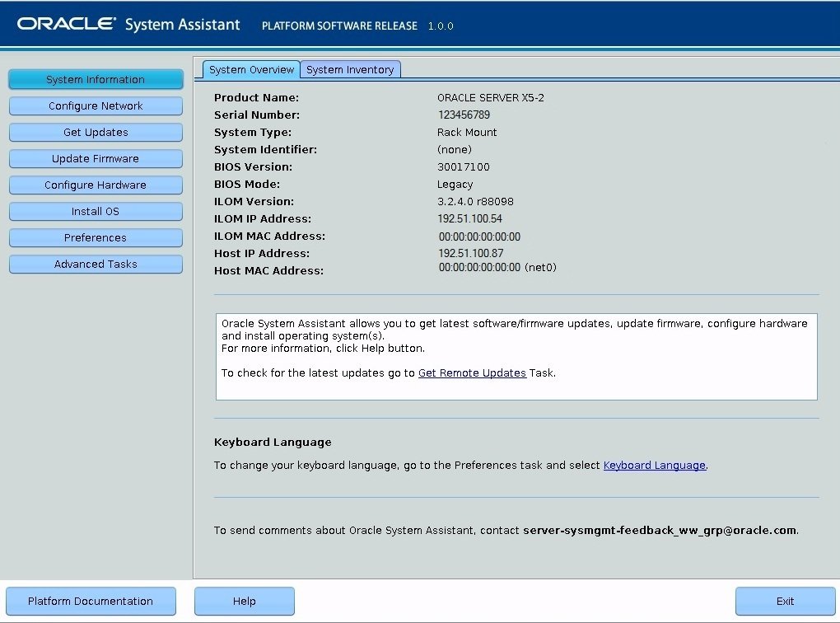Viewport: 840px width, 623px height.
Task: Select the System Overview tab
Action: (x=250, y=69)
